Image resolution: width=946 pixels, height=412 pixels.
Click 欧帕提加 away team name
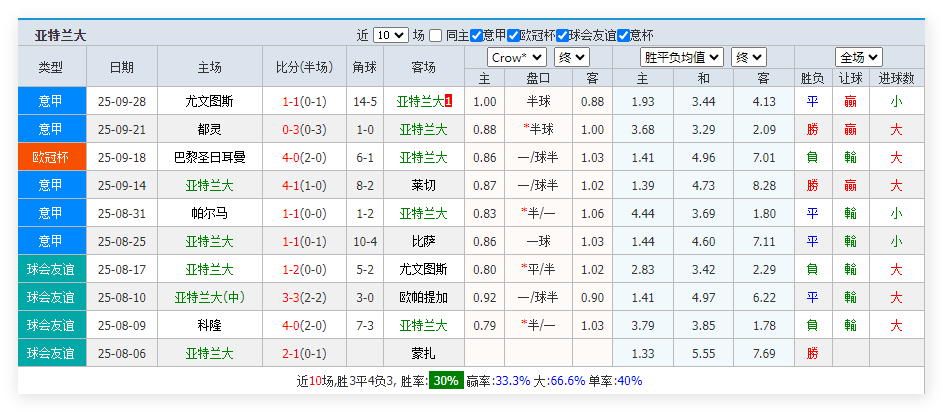coord(423,297)
